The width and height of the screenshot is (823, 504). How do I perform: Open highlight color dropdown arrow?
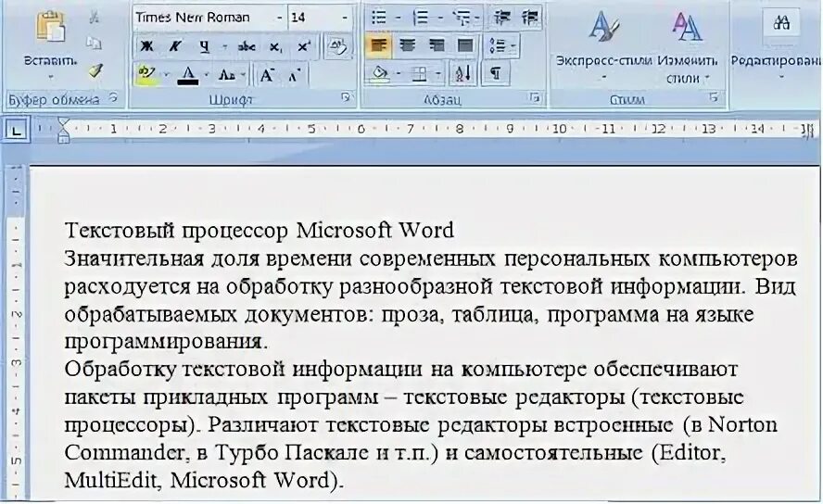pyautogui.click(x=166, y=74)
